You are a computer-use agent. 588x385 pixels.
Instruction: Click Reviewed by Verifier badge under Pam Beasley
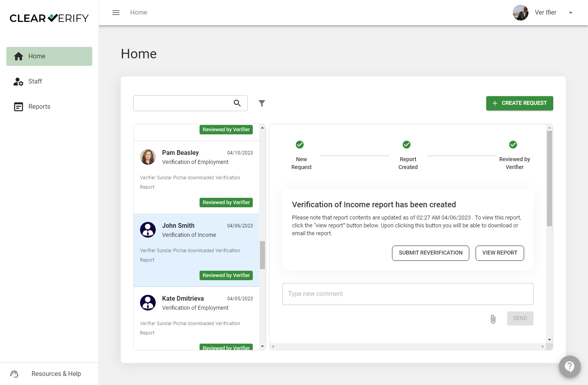coord(226,203)
